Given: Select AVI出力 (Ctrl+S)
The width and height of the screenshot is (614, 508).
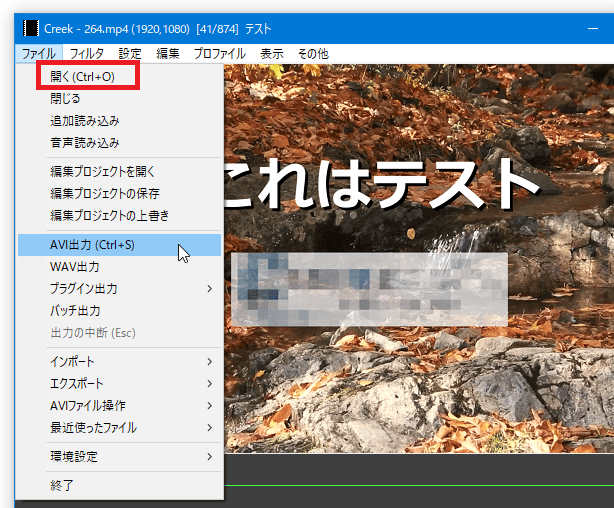Looking at the screenshot, I should point(119,245).
